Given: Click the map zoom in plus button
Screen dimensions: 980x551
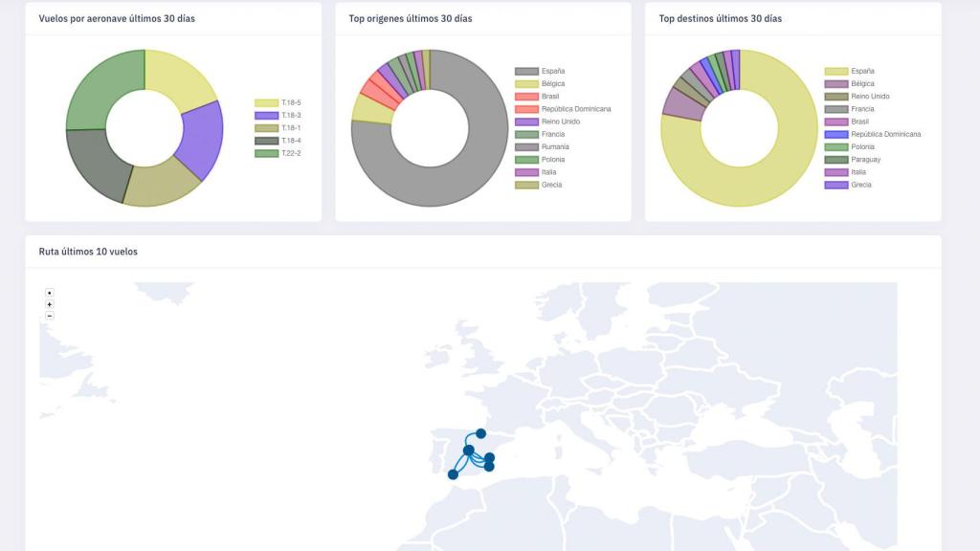Looking at the screenshot, I should [x=50, y=304].
